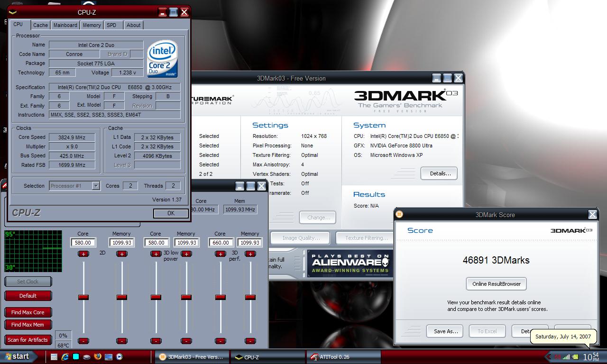Click the red temperature tray icon
The height and width of the screenshot is (364, 607).
[558, 357]
